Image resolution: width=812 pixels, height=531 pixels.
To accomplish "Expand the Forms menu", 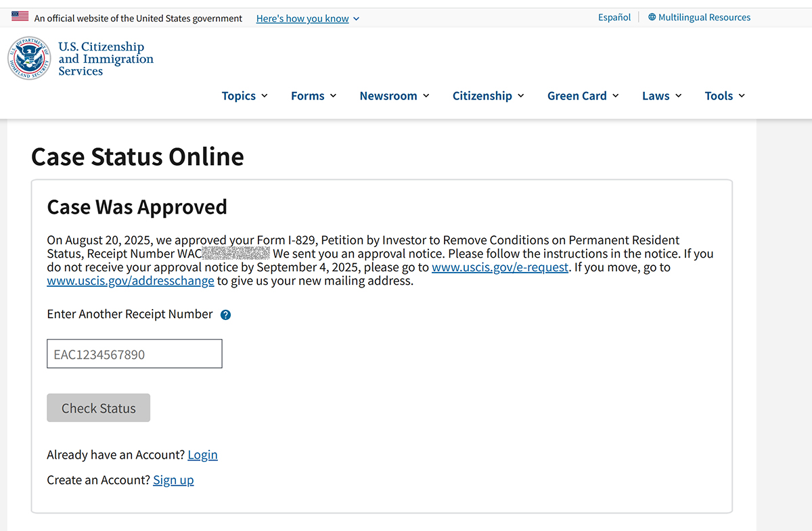I will [314, 96].
